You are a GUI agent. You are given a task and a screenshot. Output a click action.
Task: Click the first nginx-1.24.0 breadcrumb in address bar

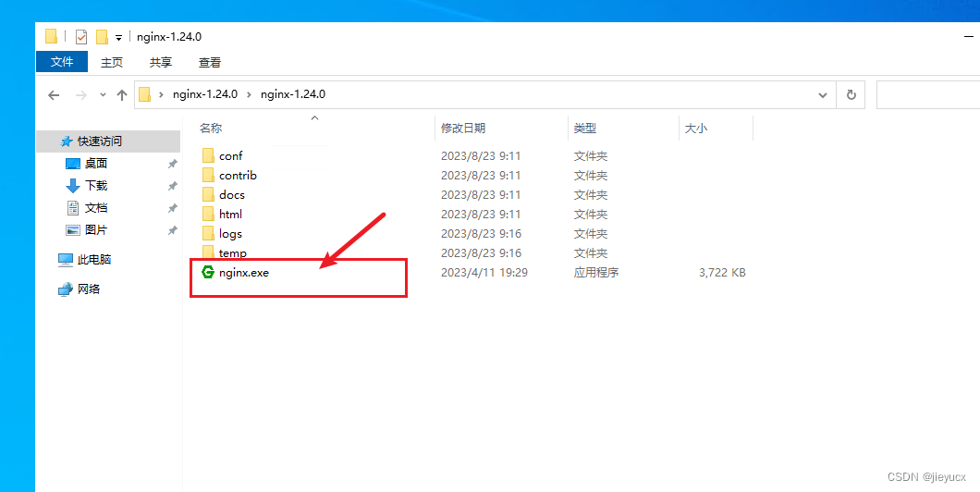[205, 94]
